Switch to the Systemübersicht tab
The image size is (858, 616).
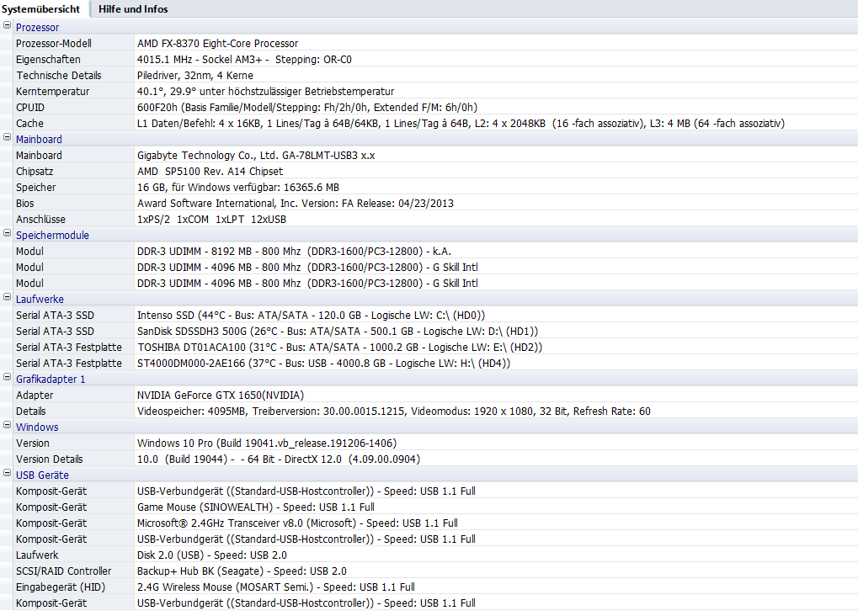tap(40, 8)
